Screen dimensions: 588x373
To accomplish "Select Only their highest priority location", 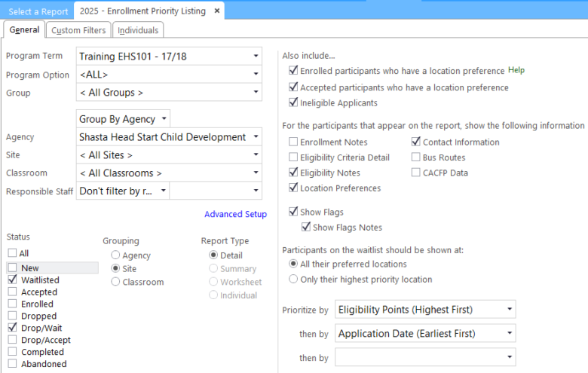I will tap(293, 280).
